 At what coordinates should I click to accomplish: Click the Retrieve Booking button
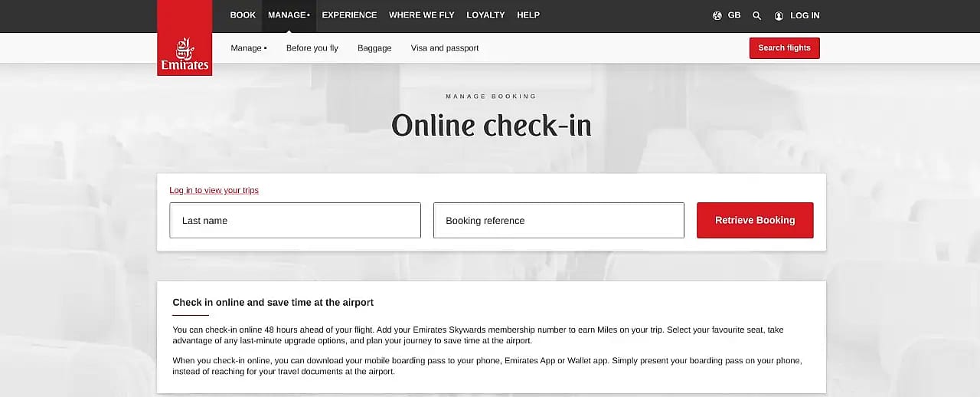tap(755, 221)
